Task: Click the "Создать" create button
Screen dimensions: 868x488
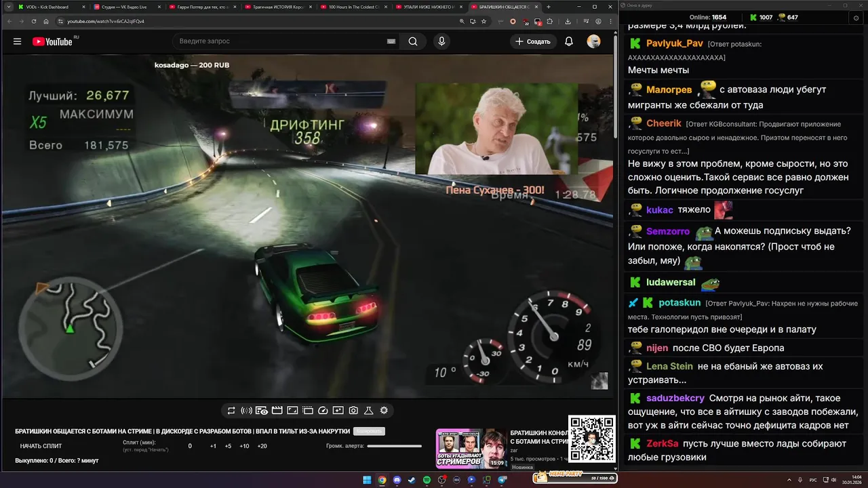Action: pos(533,41)
